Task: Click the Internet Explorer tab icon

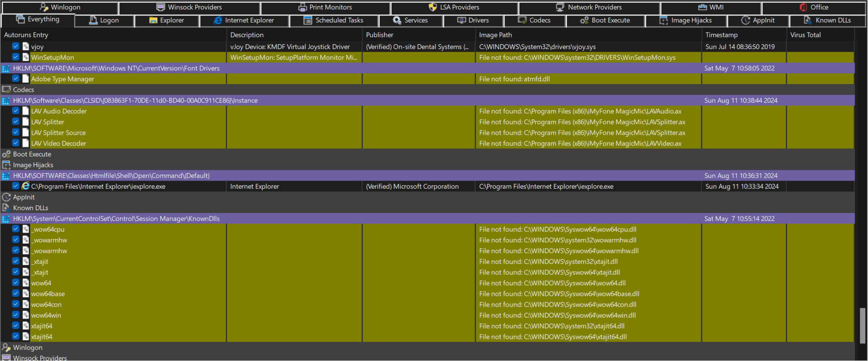Action: (218, 20)
